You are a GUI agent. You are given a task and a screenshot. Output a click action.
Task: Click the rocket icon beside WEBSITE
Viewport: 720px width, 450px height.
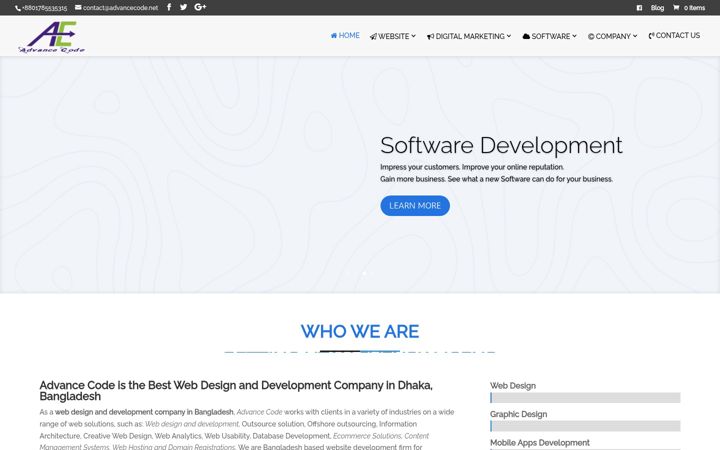tap(373, 36)
